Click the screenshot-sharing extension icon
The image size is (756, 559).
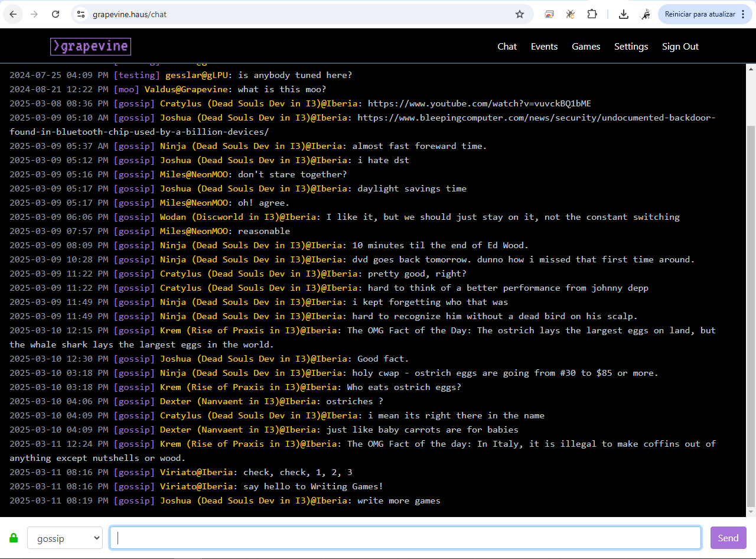point(549,14)
